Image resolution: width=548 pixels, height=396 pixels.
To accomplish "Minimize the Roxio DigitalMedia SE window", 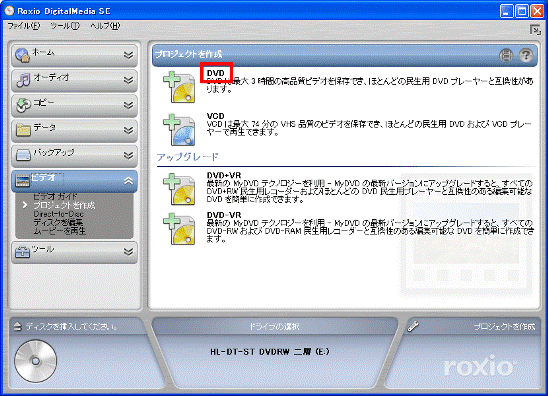I will coord(506,11).
